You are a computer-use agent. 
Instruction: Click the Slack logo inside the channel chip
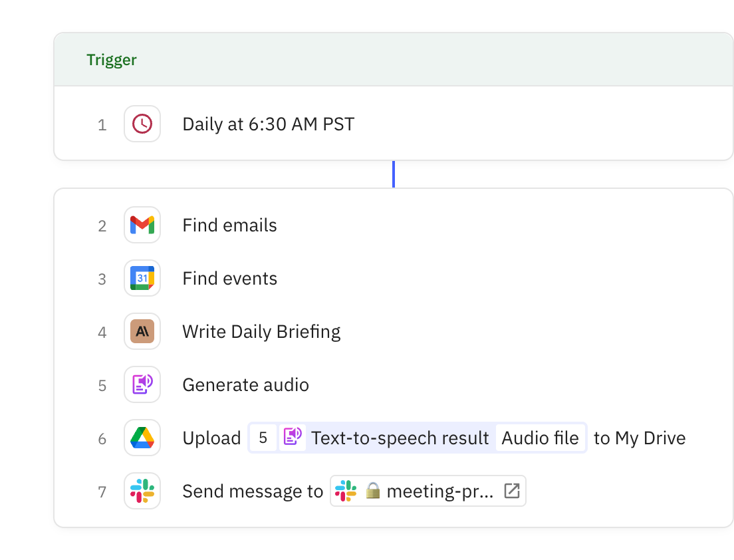(346, 491)
